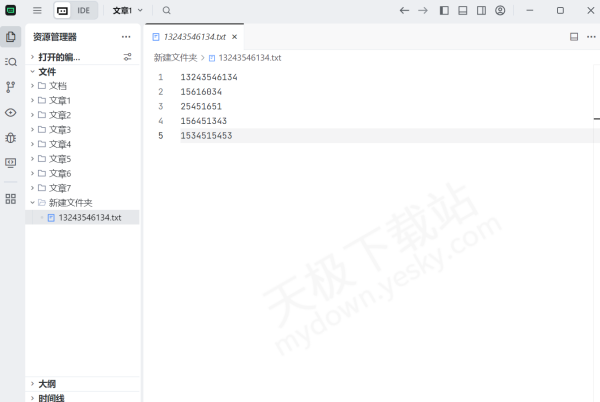Expand the 大纲 outline section
The width and height of the screenshot is (600, 402).
(47, 384)
